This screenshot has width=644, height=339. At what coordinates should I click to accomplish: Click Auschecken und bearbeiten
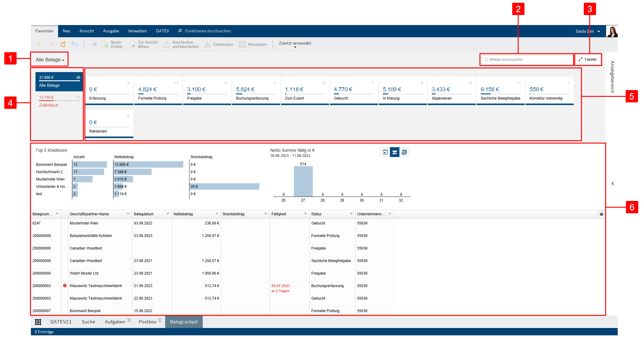(181, 45)
